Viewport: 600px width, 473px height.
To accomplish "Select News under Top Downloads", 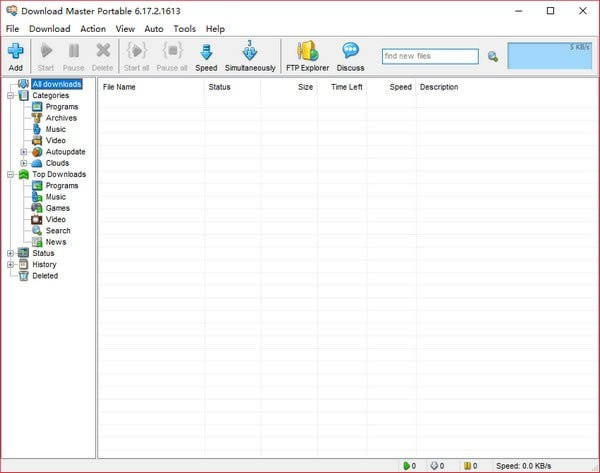I will click(x=55, y=242).
